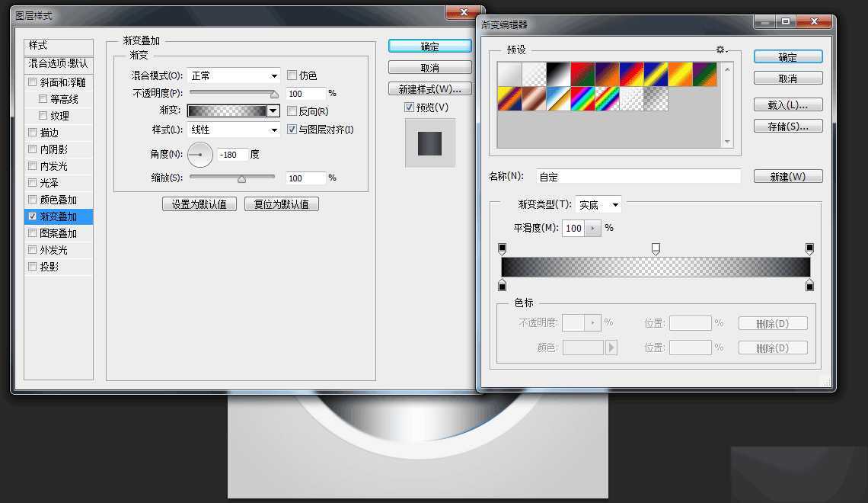
Task: Select the rainbow spectrum gradient preset
Action: [582, 97]
